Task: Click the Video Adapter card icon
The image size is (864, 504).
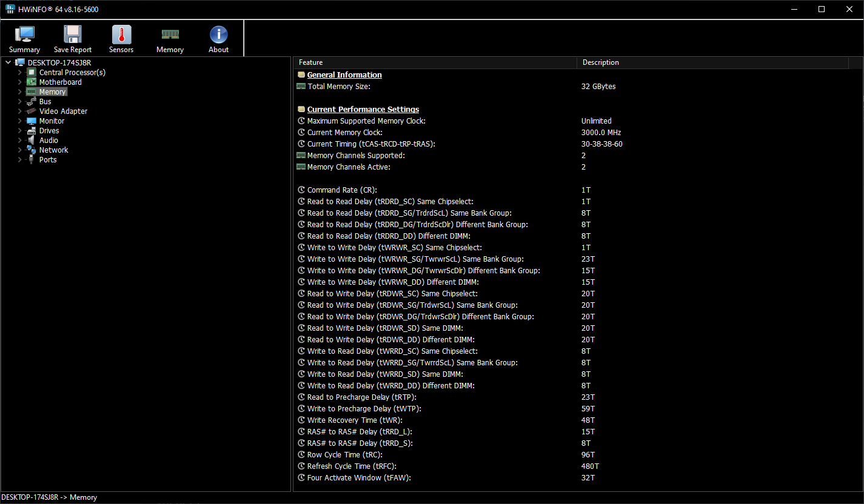Action: tap(31, 111)
